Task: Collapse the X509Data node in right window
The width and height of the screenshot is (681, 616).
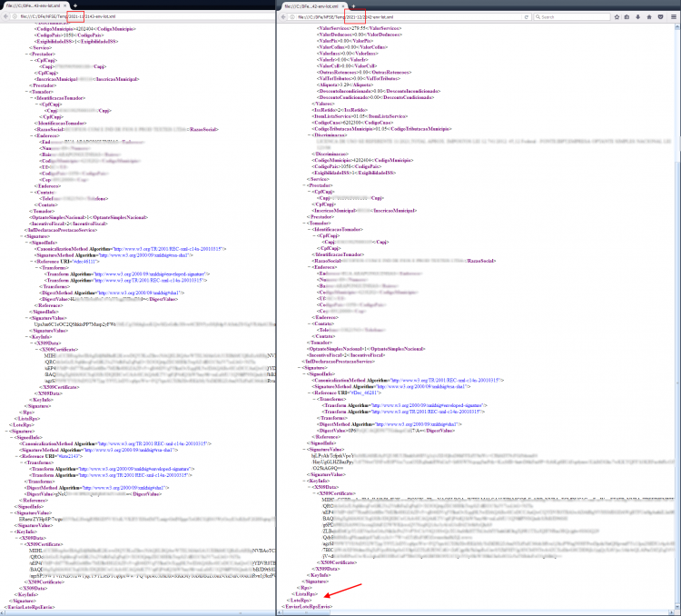Action: [310, 487]
